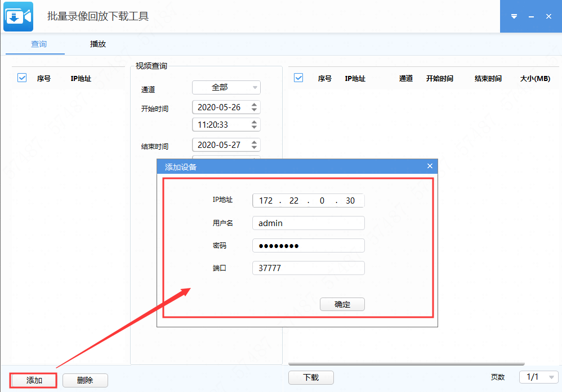Image resolution: width=562 pixels, height=392 pixels.
Task: Click the 开始时间 column header
Action: pyautogui.click(x=440, y=78)
